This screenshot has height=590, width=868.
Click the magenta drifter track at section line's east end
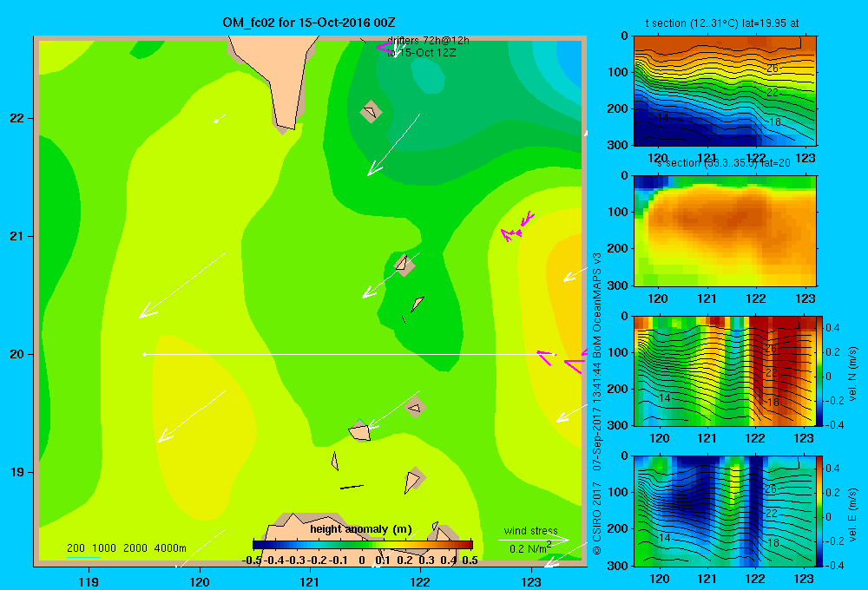(546, 357)
